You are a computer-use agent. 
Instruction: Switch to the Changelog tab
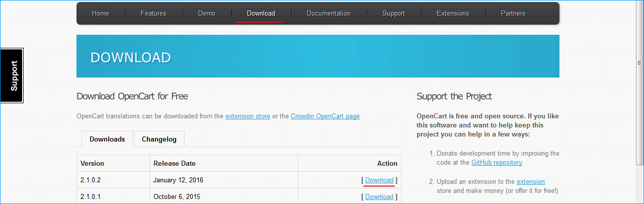159,139
